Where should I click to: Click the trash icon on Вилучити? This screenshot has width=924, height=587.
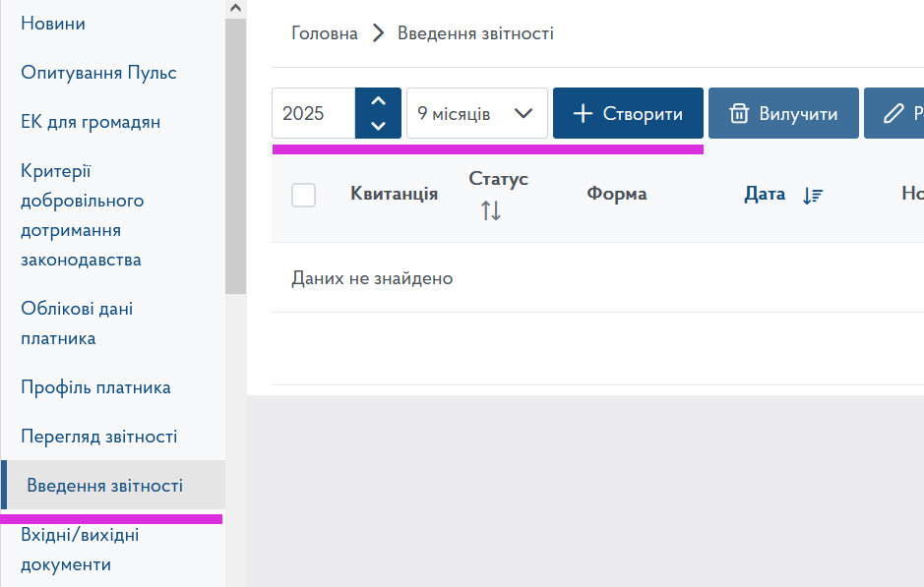(x=739, y=114)
